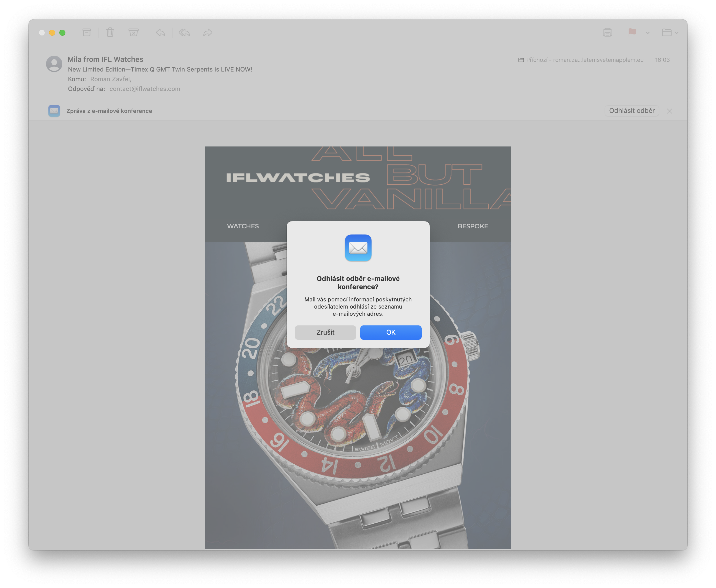Open the flag color dropdown arrow

click(648, 33)
